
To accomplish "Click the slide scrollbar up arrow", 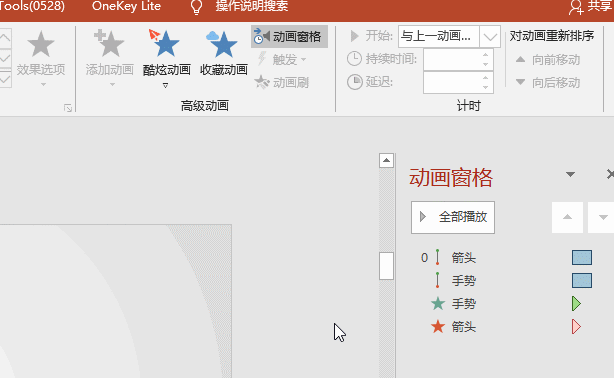I will pos(386,160).
